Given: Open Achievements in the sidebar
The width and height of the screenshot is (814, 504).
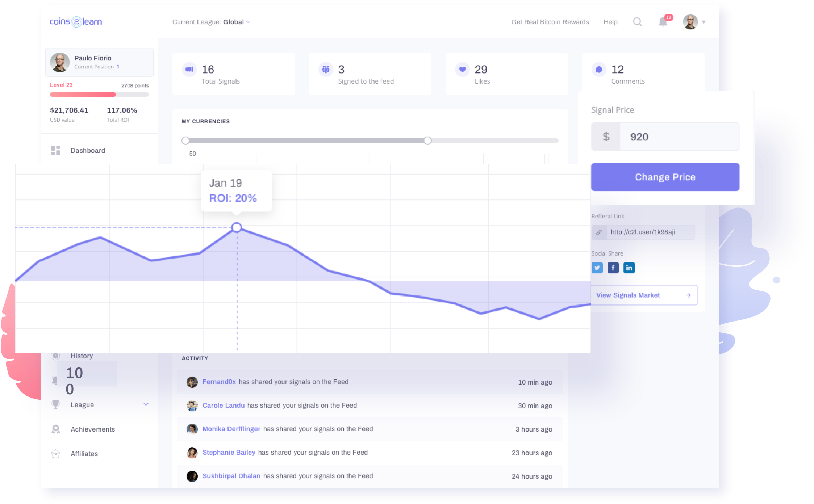Looking at the screenshot, I should coord(92,429).
